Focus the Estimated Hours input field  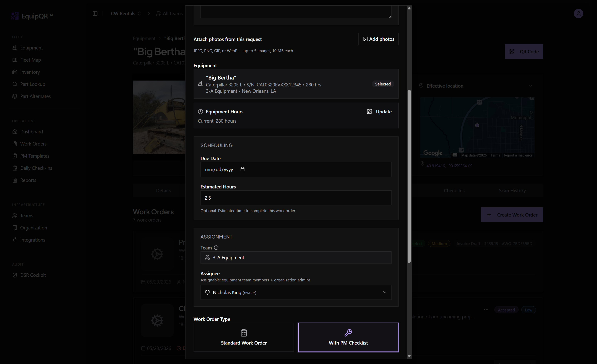click(x=296, y=198)
